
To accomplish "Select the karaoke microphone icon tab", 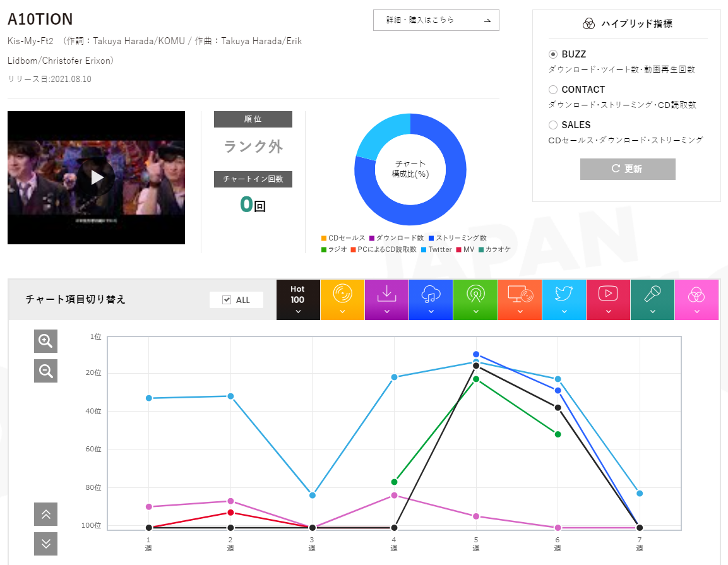I will [652, 299].
